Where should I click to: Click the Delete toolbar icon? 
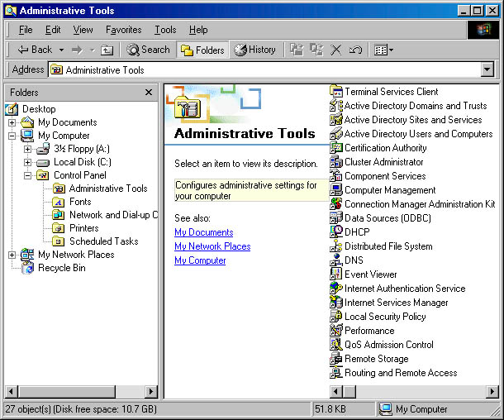click(x=336, y=50)
